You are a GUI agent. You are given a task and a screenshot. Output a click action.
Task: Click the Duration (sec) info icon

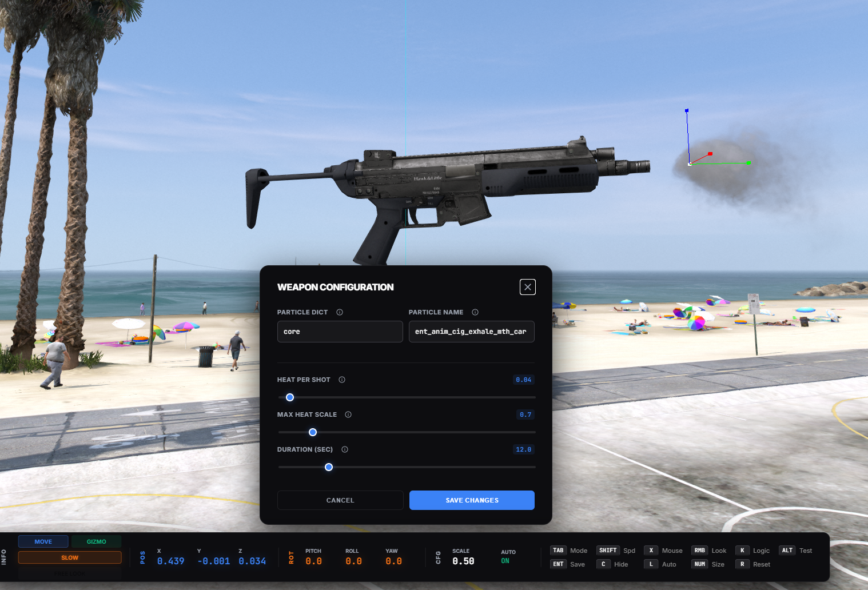tap(344, 449)
